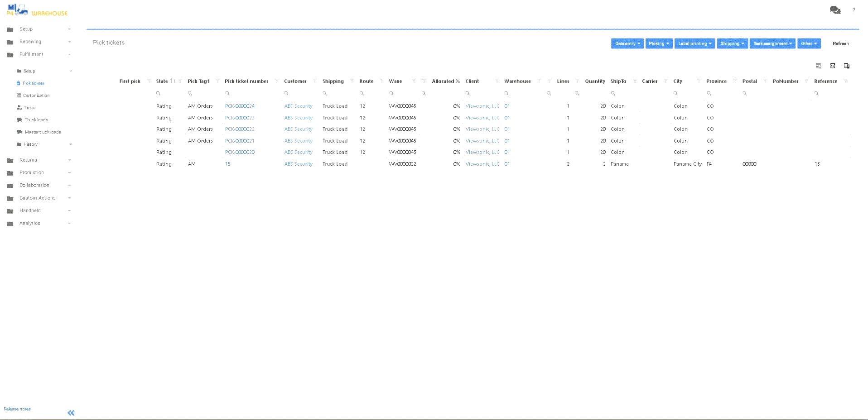
Task: Expand the Receiving menu section
Action: 30,42
